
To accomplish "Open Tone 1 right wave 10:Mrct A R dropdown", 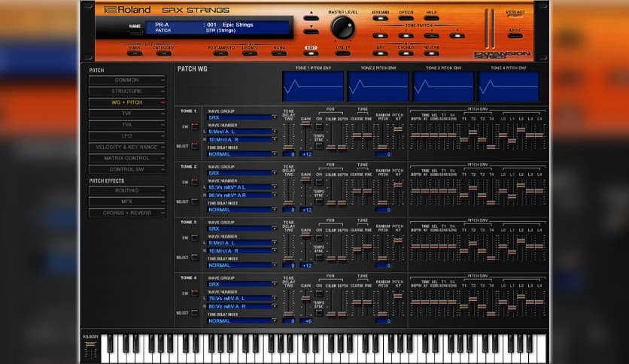I will coord(242,139).
